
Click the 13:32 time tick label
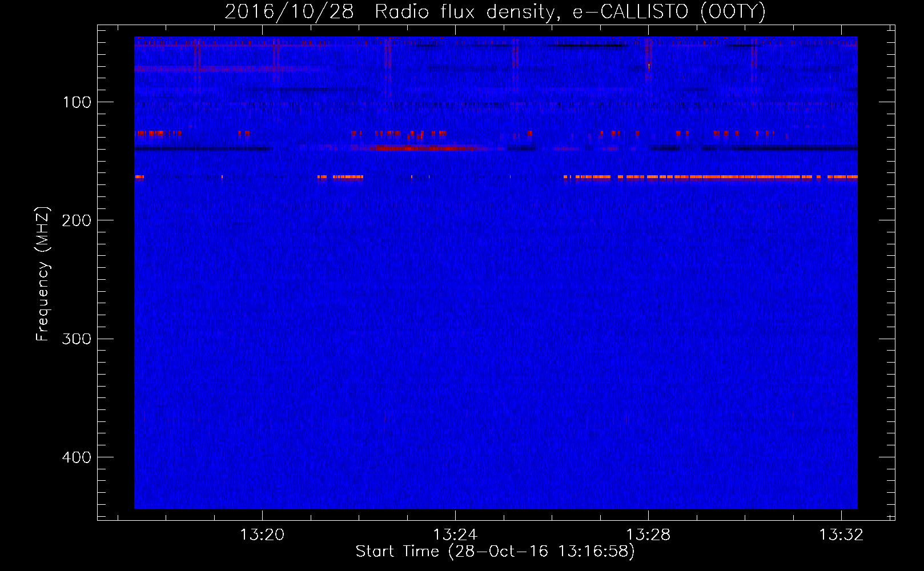coord(841,534)
